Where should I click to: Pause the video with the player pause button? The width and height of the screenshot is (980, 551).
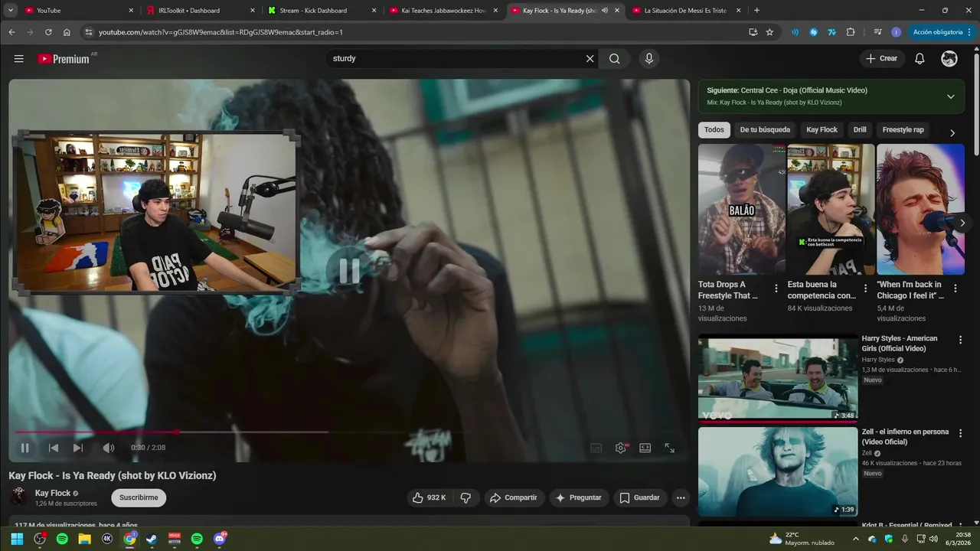(x=24, y=448)
